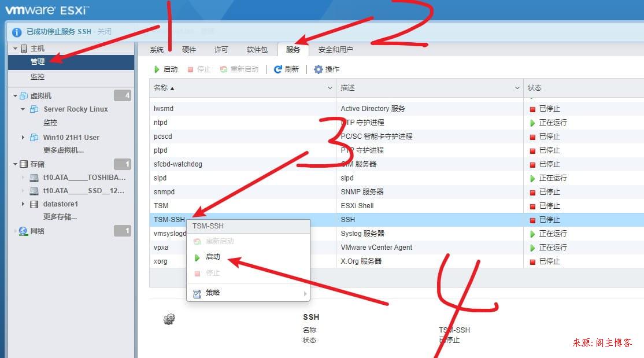Select the ptpd service row
The image size is (644, 358).
(397, 150)
